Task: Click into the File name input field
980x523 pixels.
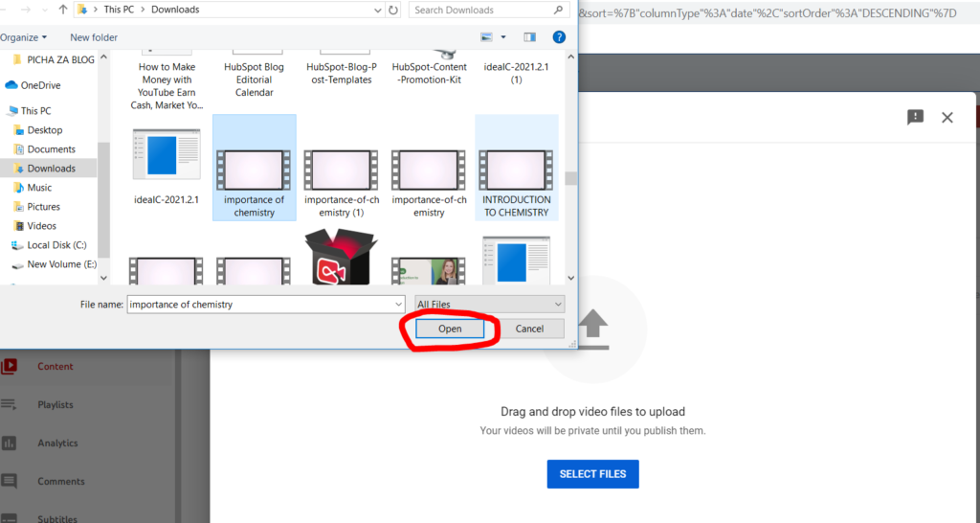Action: pos(260,304)
